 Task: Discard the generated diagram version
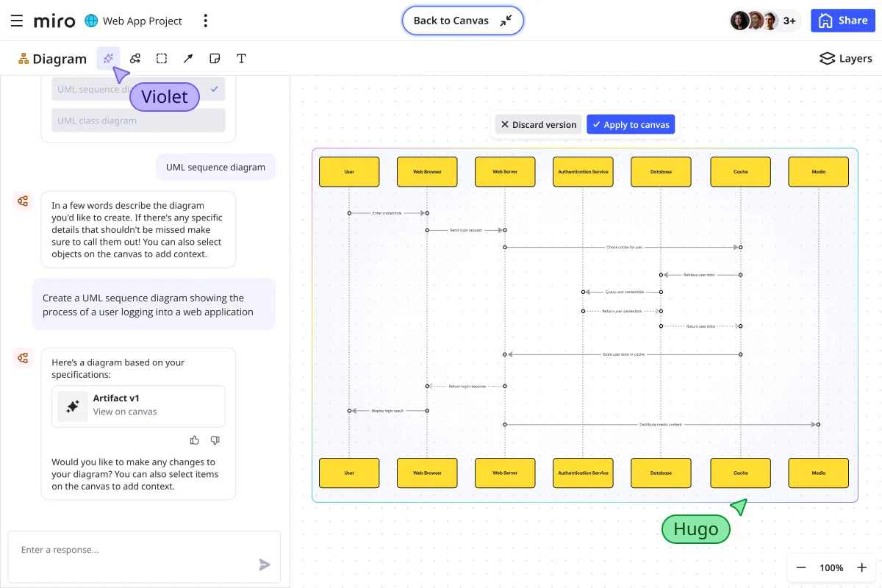pyautogui.click(x=538, y=125)
